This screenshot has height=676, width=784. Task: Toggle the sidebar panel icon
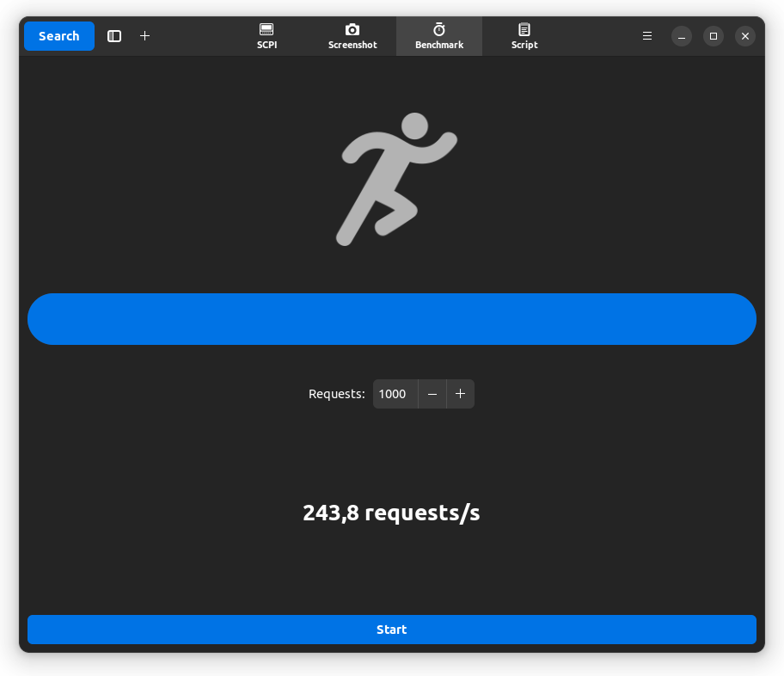(x=114, y=36)
